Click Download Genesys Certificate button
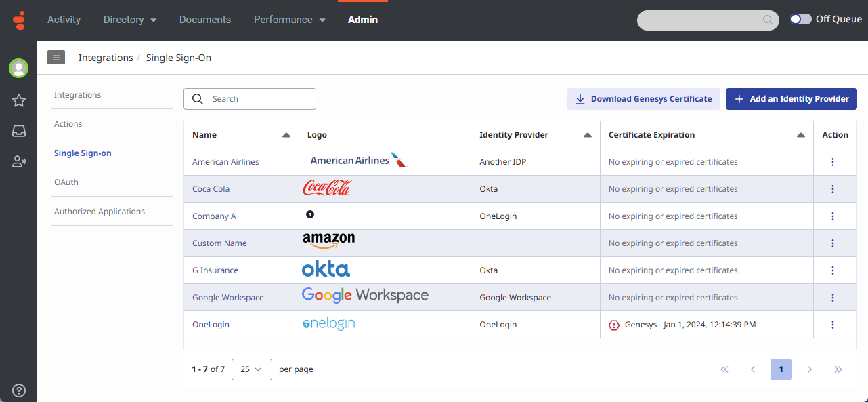Image resolution: width=868 pixels, height=402 pixels. click(643, 99)
